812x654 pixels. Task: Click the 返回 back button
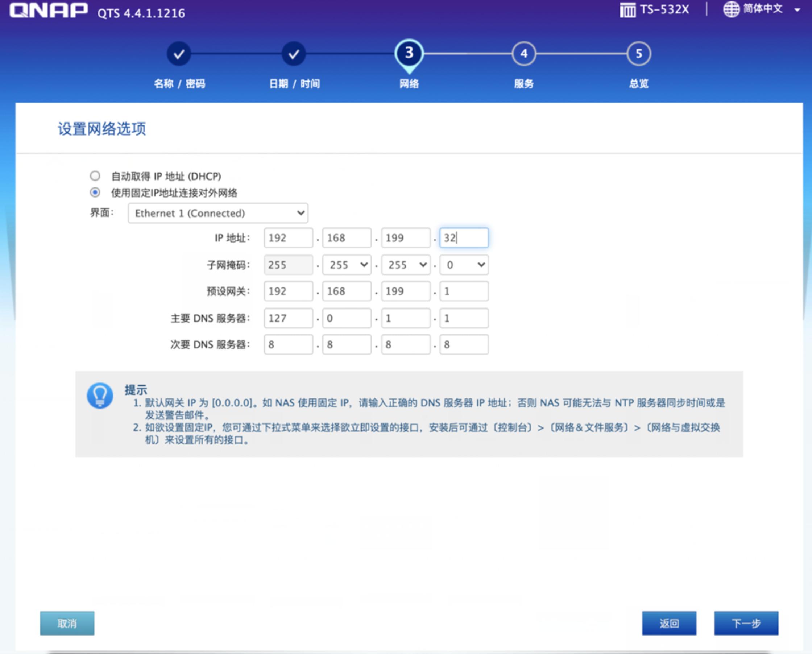click(x=669, y=623)
